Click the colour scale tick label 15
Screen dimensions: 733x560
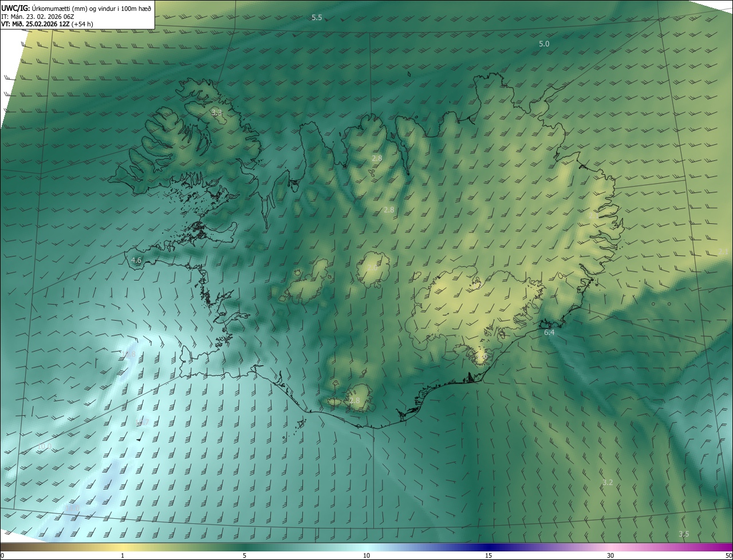pyautogui.click(x=488, y=556)
